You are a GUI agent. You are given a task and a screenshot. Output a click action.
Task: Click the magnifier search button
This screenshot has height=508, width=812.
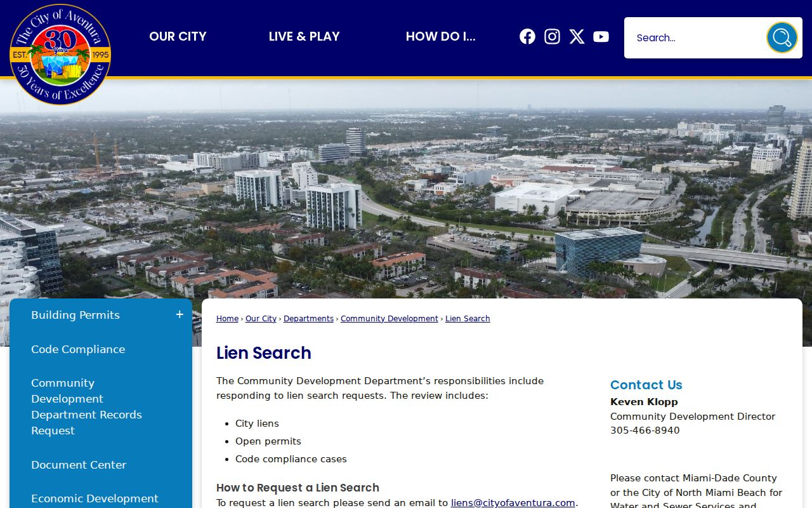(x=782, y=37)
